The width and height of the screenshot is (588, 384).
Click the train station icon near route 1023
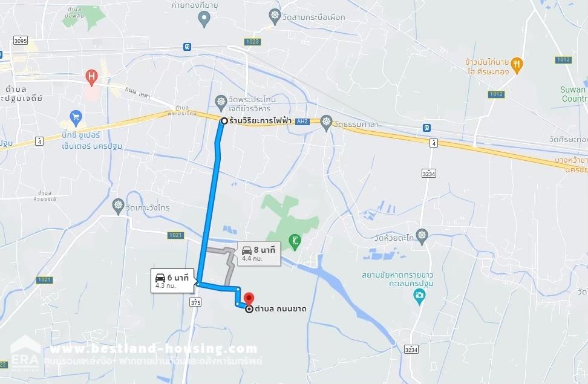click(x=187, y=47)
